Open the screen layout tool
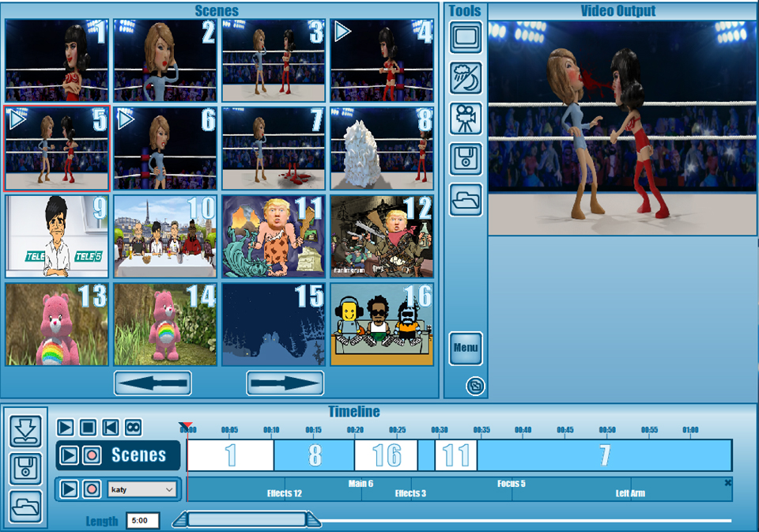Viewport: 759px width, 532px height. tap(466, 37)
